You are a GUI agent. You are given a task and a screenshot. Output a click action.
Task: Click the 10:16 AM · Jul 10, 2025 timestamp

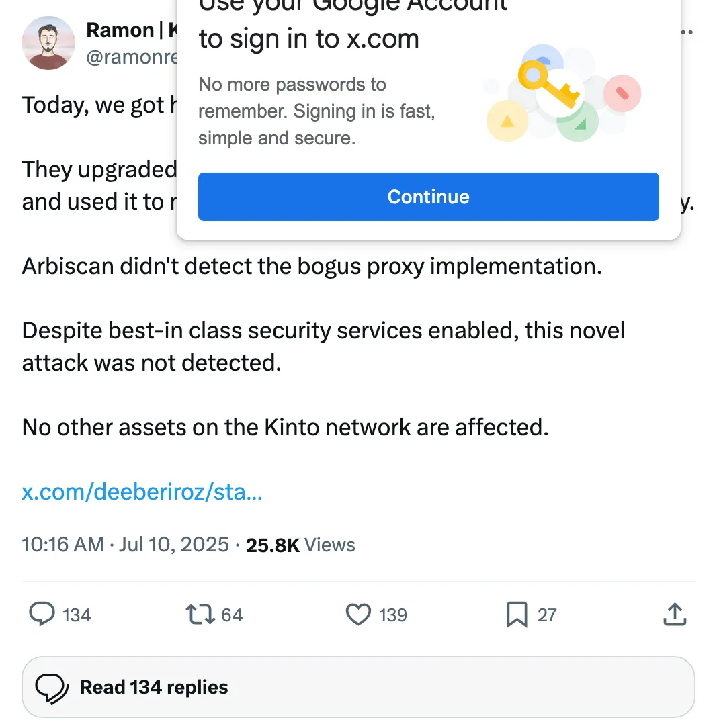tap(126, 545)
